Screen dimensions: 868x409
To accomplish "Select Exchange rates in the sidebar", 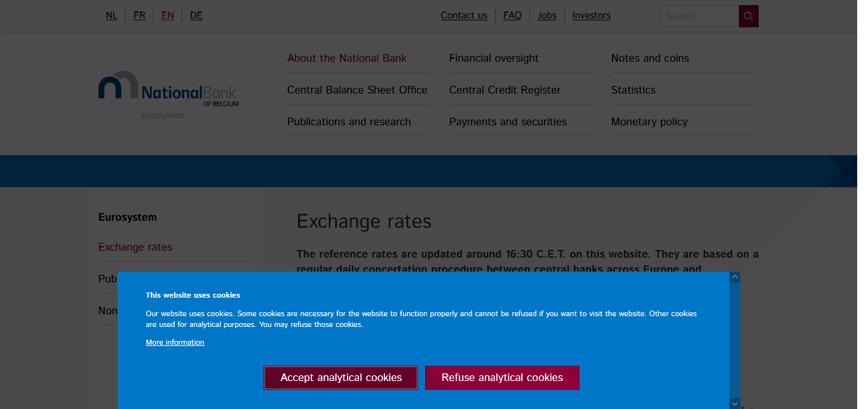I will (135, 247).
